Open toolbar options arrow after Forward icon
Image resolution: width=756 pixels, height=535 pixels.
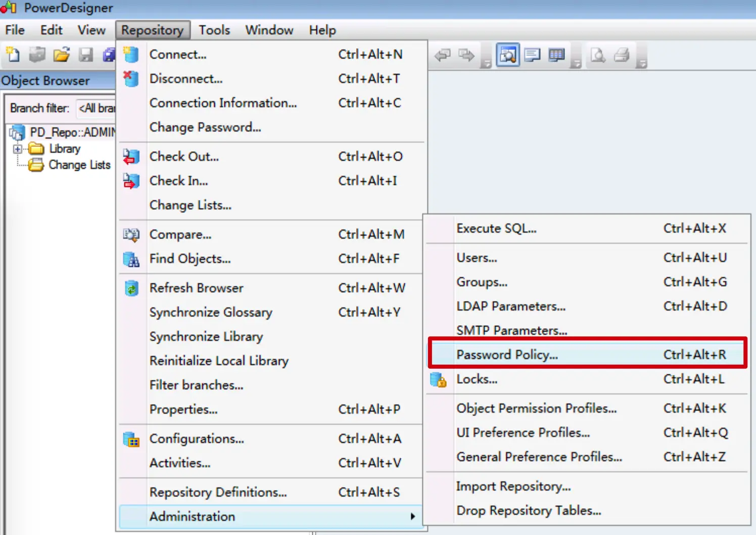486,63
